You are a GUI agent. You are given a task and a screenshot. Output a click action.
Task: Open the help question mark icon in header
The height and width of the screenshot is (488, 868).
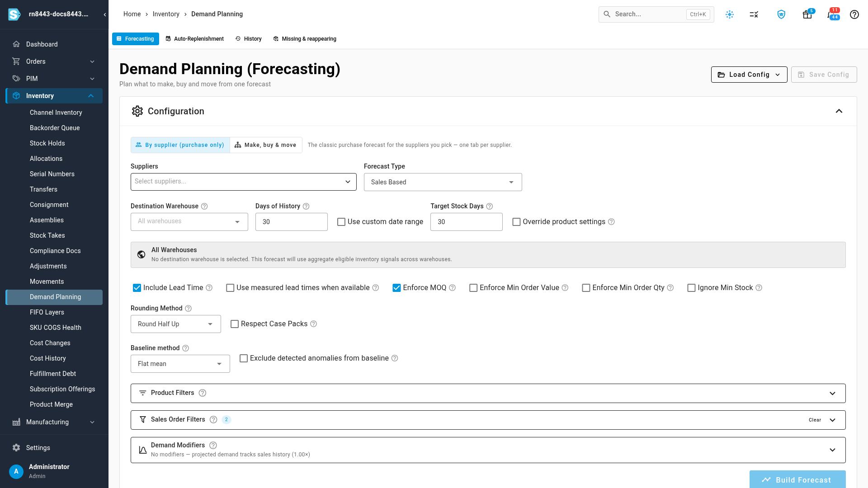pyautogui.click(x=854, y=14)
